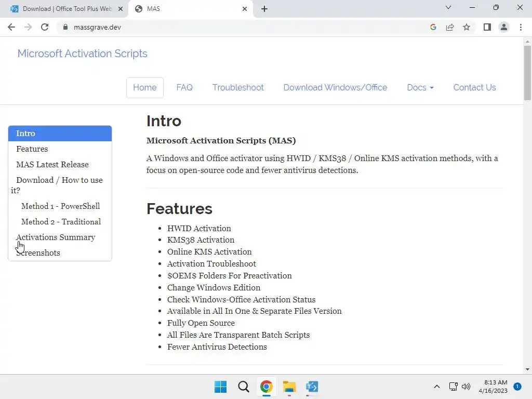Screen dimensions: 532x399
Task: Open Download Windows/Office nav item
Action: [335, 87]
